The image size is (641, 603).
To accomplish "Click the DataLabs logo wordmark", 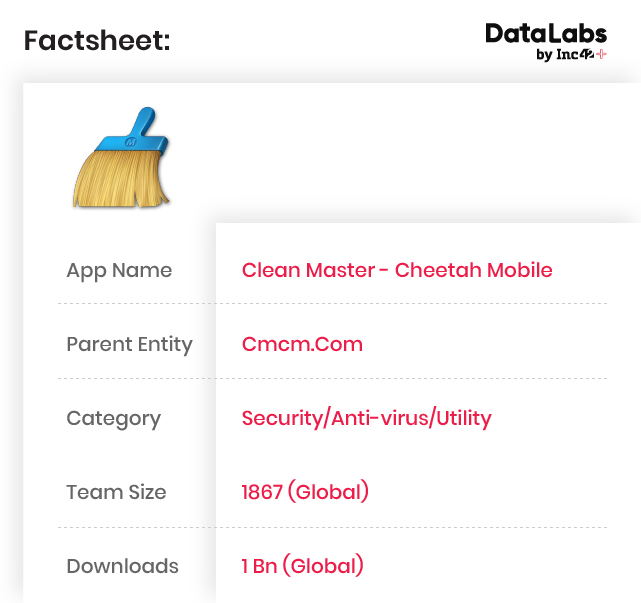I will [x=545, y=34].
